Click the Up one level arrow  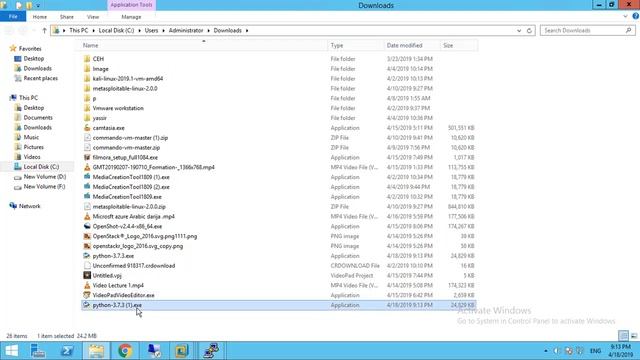click(x=44, y=31)
